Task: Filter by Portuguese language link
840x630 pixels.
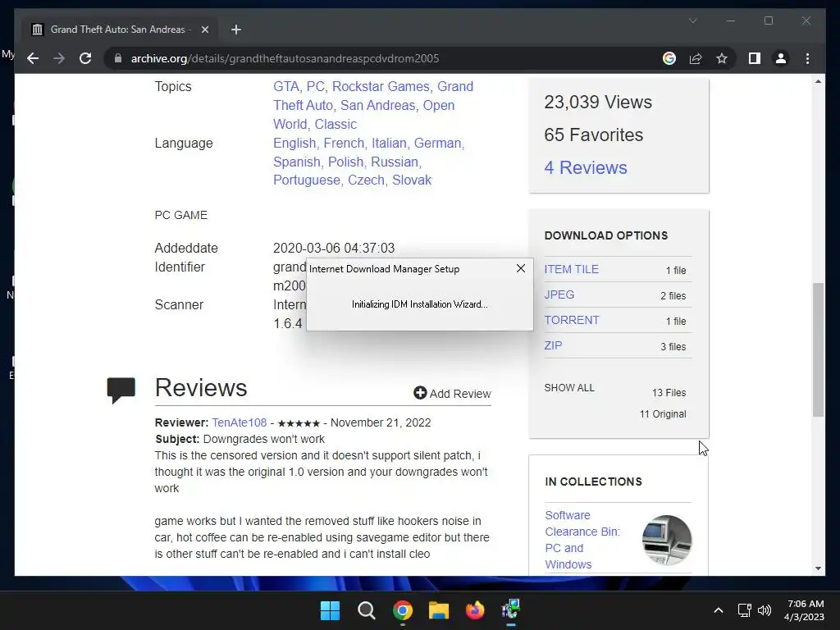Action: (307, 180)
